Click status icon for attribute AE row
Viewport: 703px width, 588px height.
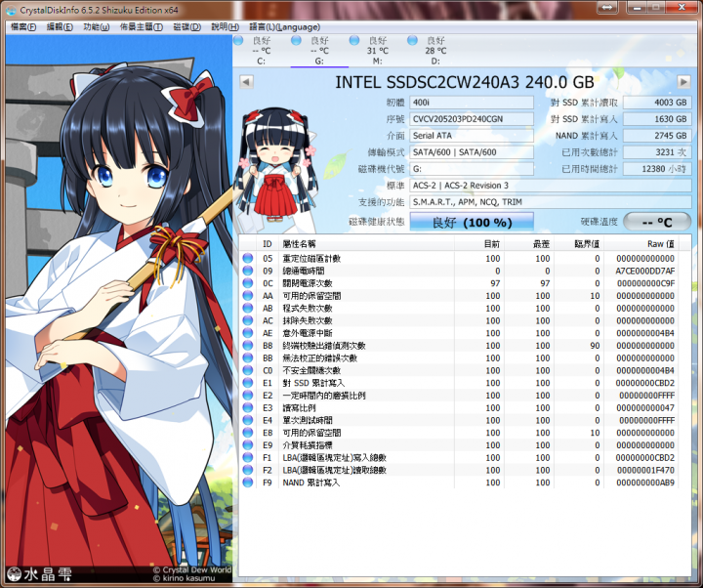(247, 333)
